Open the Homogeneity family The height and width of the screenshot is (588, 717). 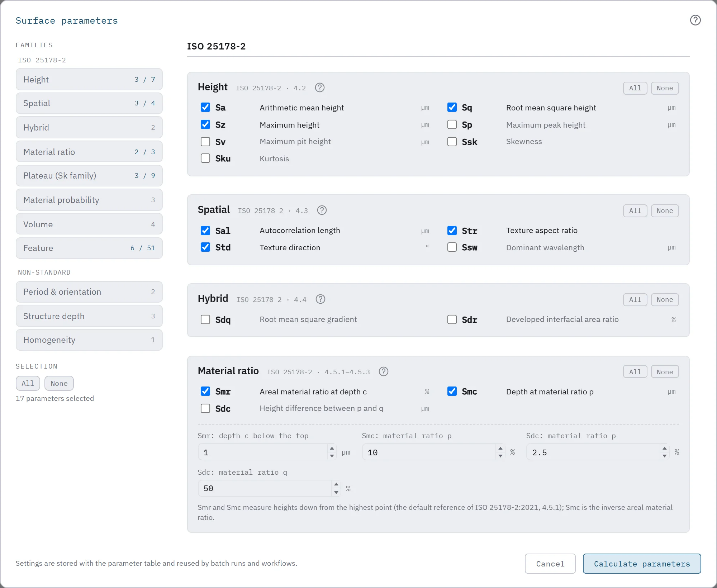(x=89, y=340)
